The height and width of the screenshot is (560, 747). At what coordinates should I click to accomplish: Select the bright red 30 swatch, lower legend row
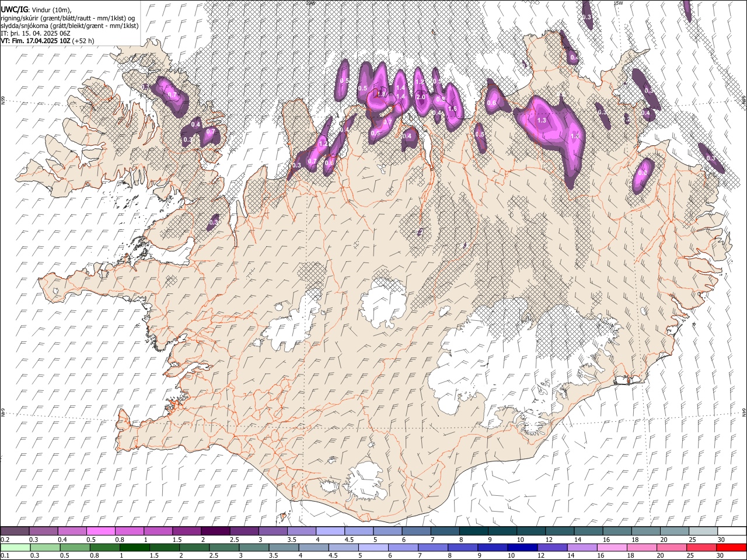pos(731,547)
